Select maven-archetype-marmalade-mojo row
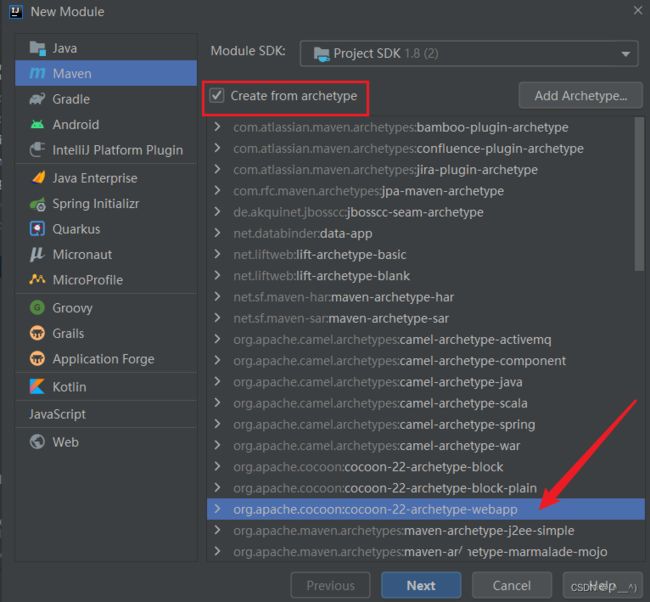Image resolution: width=650 pixels, height=602 pixels. (420, 552)
